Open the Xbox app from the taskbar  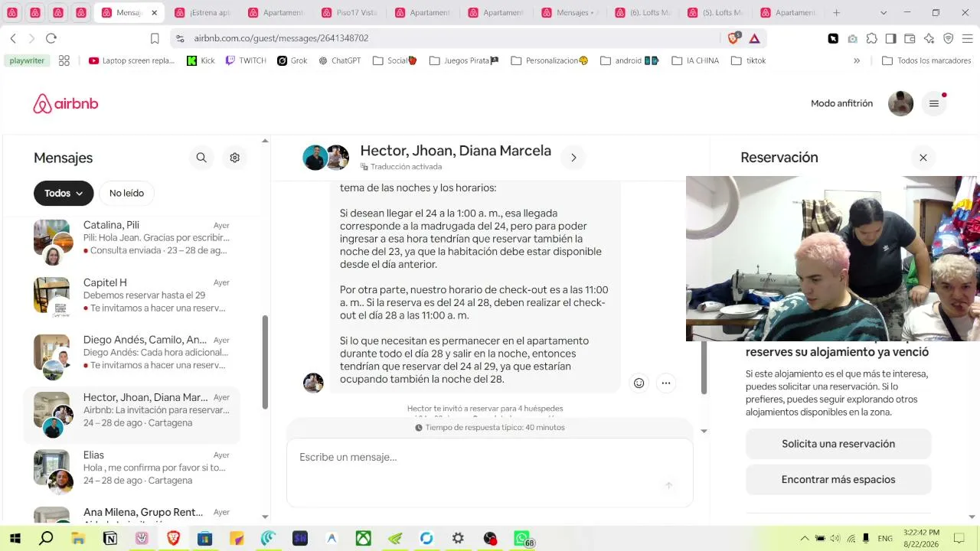point(363,539)
